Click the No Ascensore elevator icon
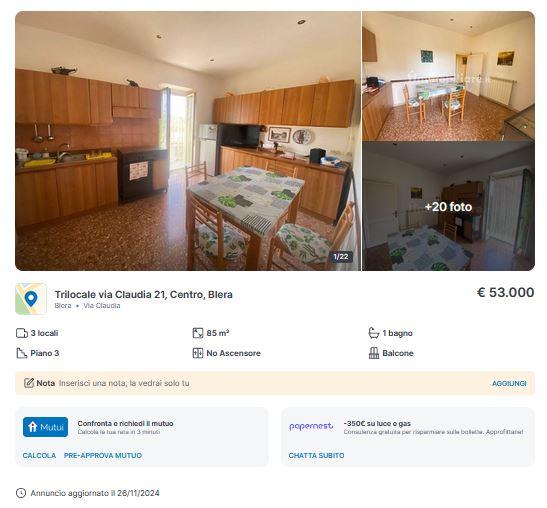 [x=198, y=353]
